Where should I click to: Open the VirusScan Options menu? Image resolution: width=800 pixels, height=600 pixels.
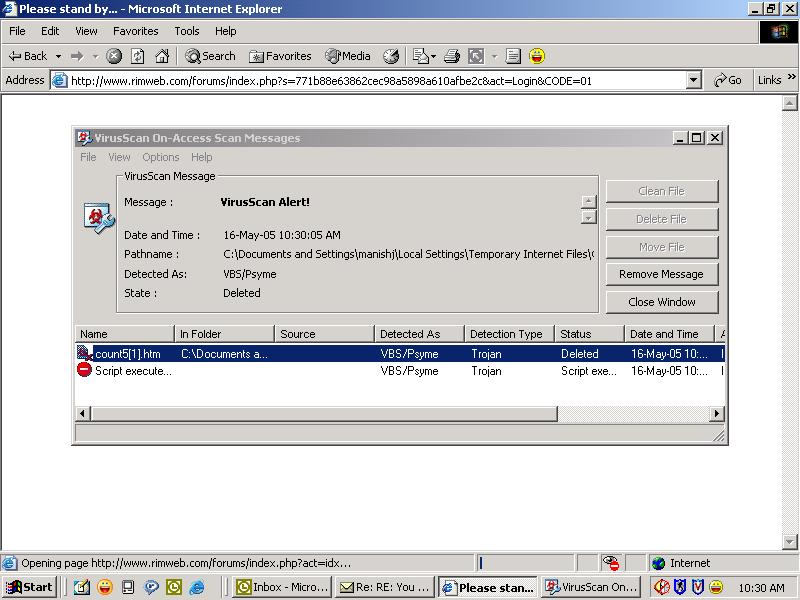pos(161,157)
